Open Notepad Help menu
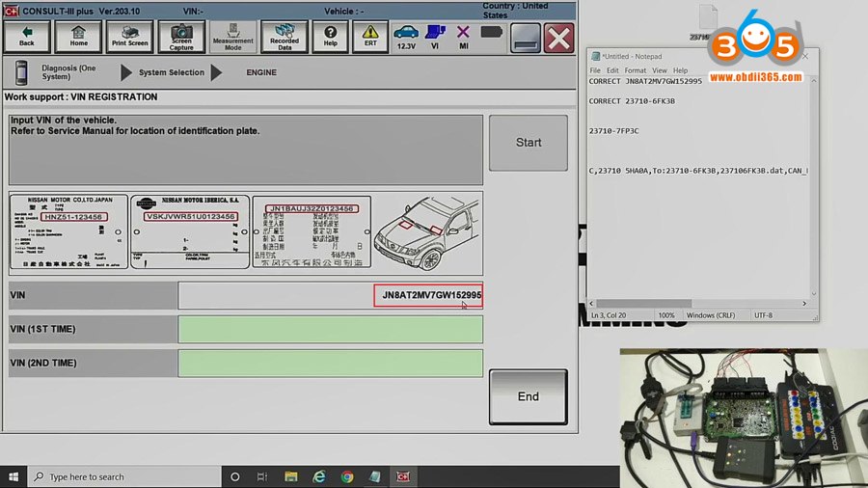 680,70
